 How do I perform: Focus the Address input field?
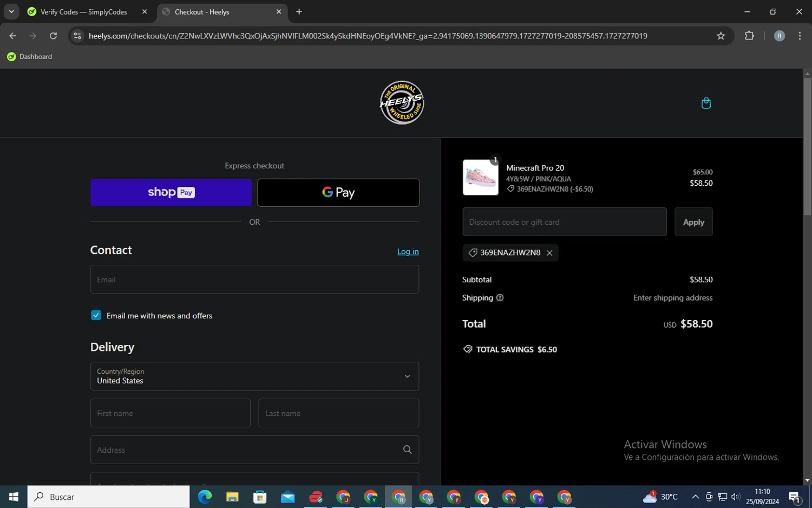(x=254, y=450)
